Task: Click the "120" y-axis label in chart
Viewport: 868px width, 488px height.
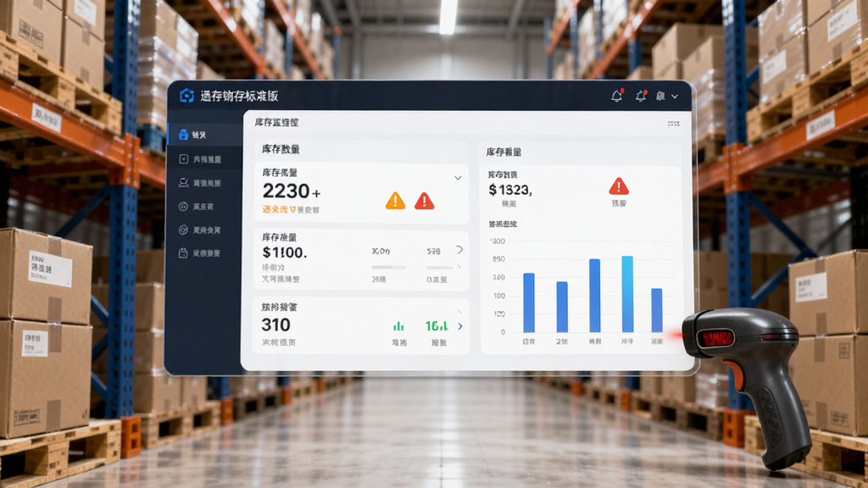Action: [498, 313]
